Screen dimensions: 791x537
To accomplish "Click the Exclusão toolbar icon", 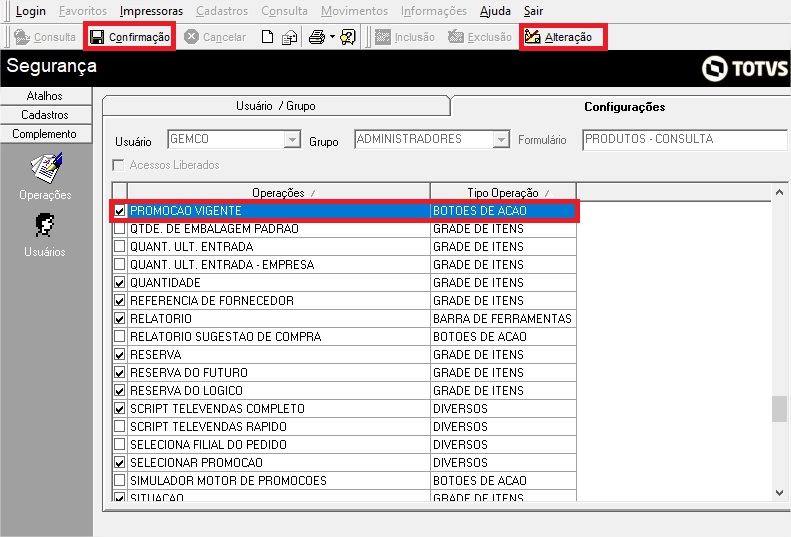I will 456,37.
